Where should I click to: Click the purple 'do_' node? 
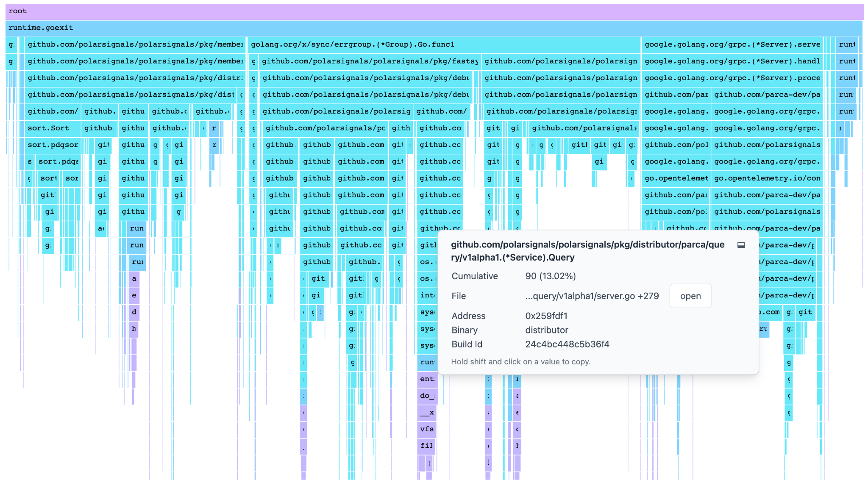coord(427,396)
